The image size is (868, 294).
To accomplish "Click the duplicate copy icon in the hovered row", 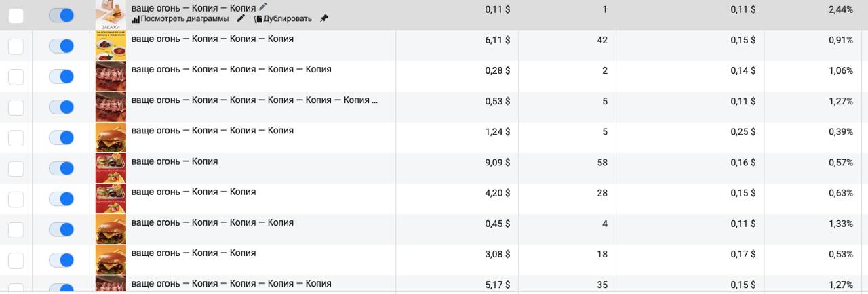I will click(x=258, y=19).
